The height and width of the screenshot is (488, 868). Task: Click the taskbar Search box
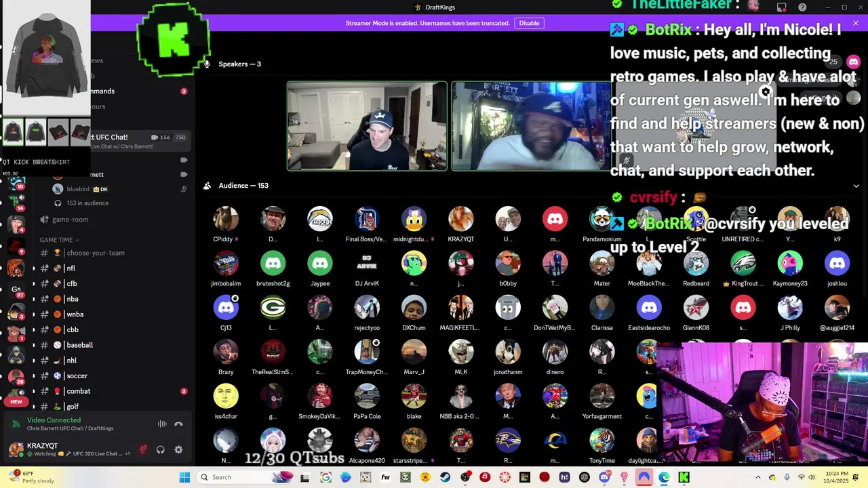[x=248, y=477]
